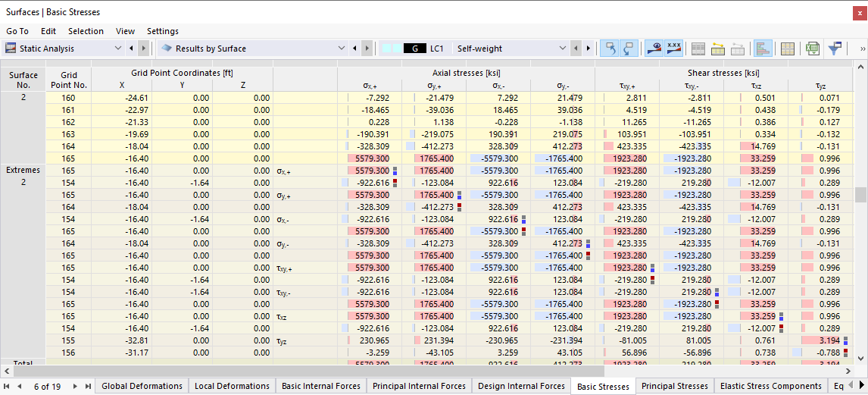The image size is (868, 395).
Task: Switch to the Principal Stresses tab
Action: coord(674,386)
